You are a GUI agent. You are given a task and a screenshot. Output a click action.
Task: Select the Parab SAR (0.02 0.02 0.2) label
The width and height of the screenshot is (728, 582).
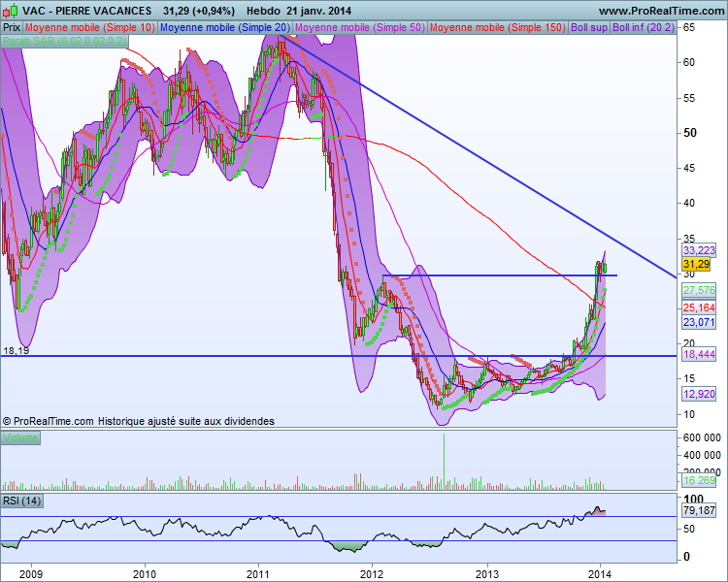(64, 41)
